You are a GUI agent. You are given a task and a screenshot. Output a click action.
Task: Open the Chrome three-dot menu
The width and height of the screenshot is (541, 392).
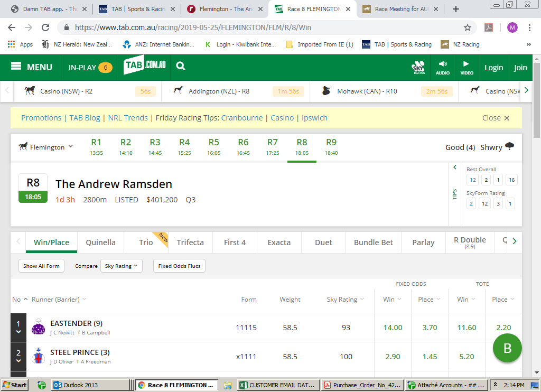[x=529, y=27]
